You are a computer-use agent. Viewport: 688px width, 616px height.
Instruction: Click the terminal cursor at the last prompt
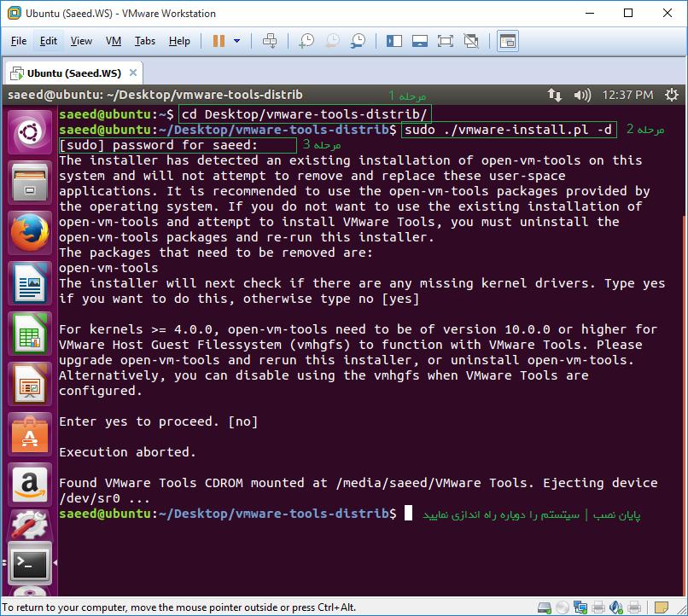point(408,513)
